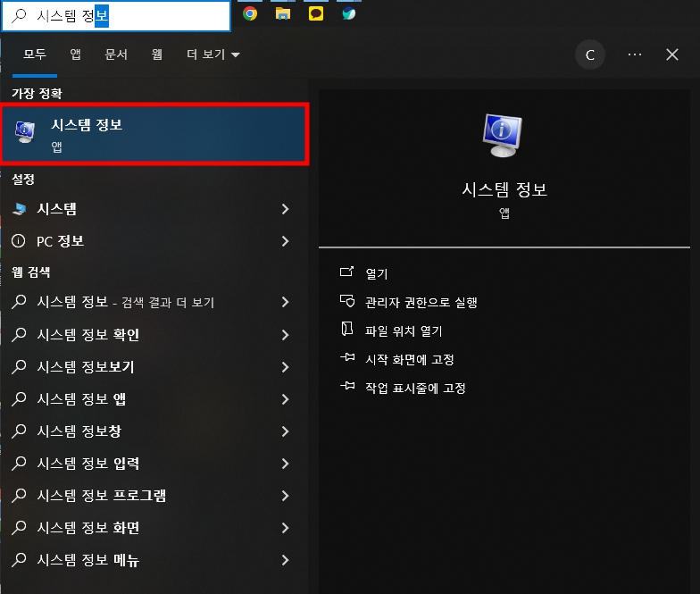Click the Chrome icon in the taskbar
This screenshot has height=594, width=700.
click(x=250, y=14)
